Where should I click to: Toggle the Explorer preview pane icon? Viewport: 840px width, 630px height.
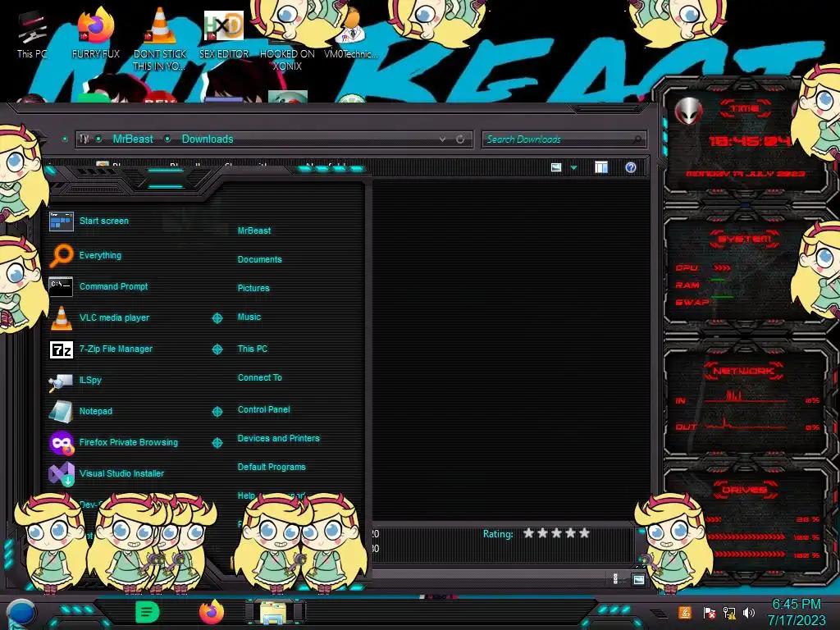pos(601,167)
